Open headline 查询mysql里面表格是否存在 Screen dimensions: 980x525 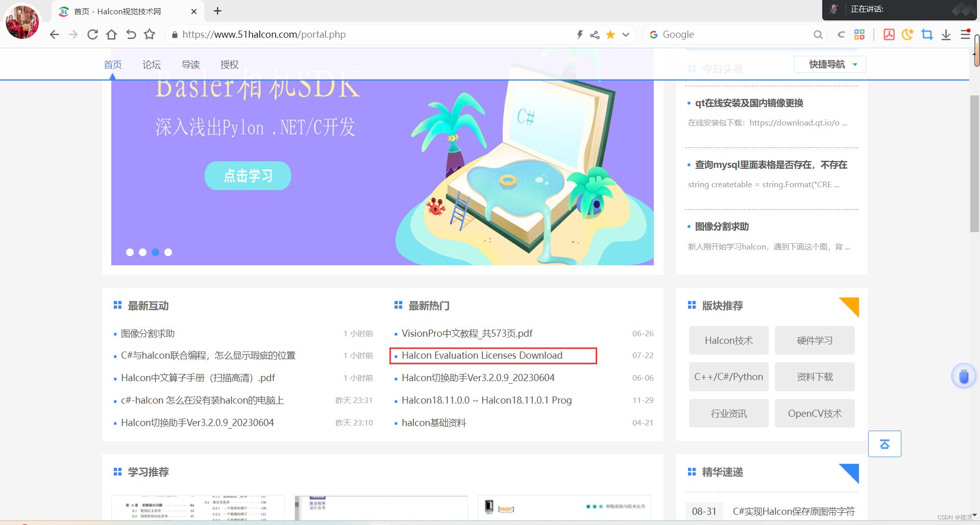click(771, 165)
